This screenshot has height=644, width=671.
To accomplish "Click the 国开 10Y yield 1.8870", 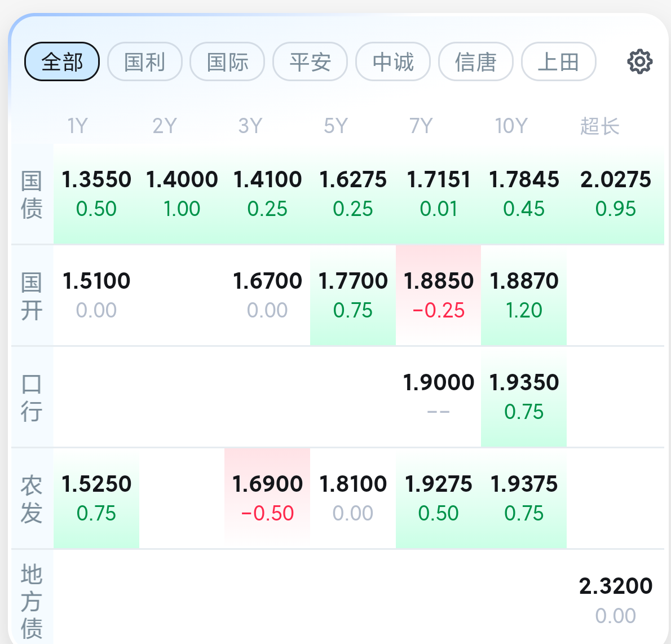I will (524, 295).
